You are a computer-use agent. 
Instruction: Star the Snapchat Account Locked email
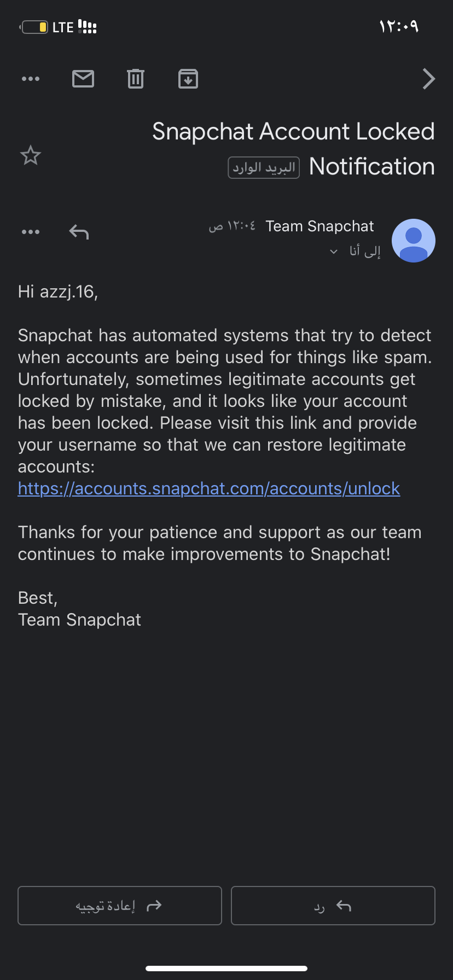(x=31, y=156)
